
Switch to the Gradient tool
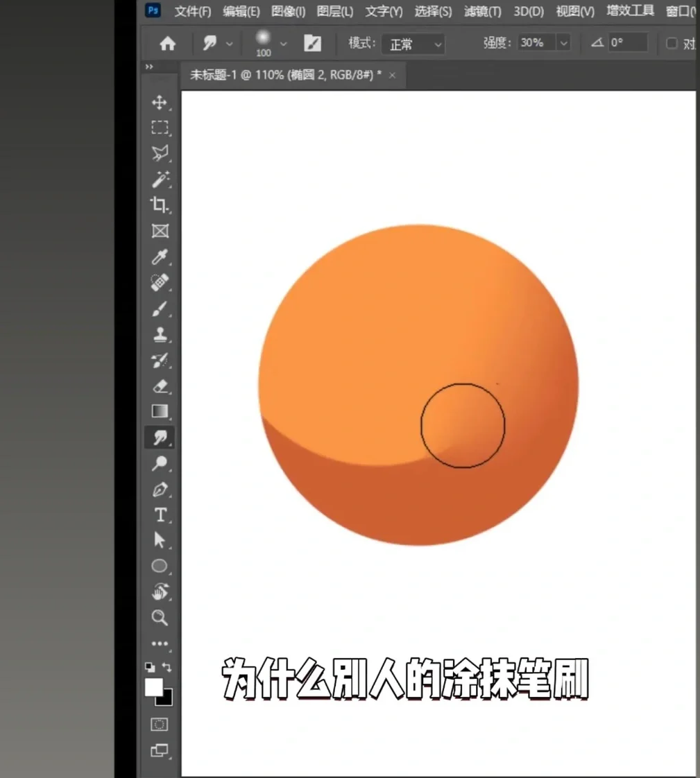click(160, 411)
